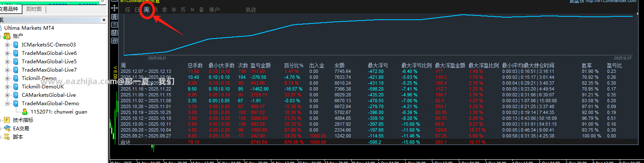Viewport: 644px width, 163px height.
Task: Open the 日 daily tab
Action: pyautogui.click(x=137, y=9)
